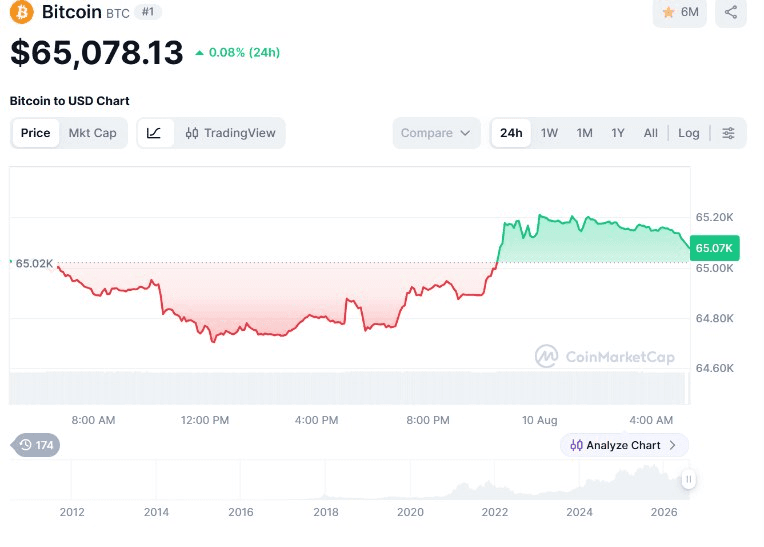Viewport: 764px width, 547px height.
Task: Select the 24h time range
Action: tap(511, 133)
